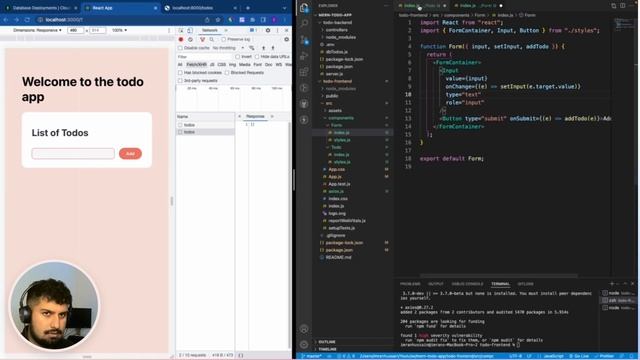Click the browser address bar localhost:3000
The height and width of the screenshot is (360, 640).
pos(118,20)
